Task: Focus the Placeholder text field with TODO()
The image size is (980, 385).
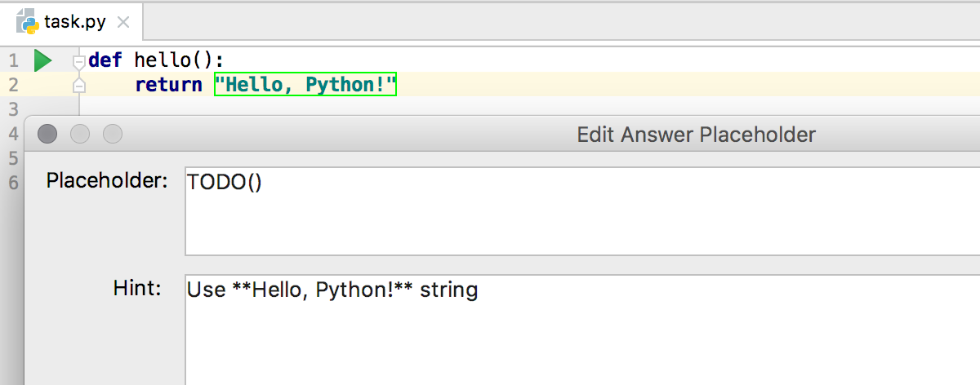Action: tap(582, 212)
